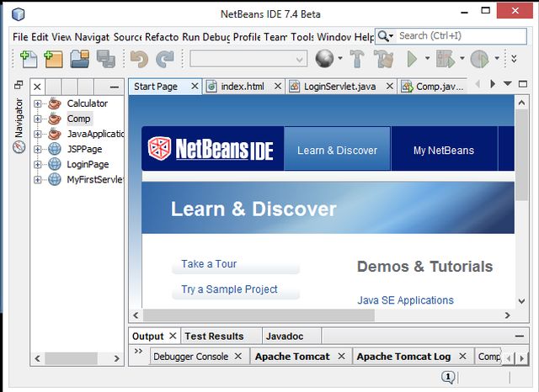
Task: Click the Start Page horizontal scrollbar
Action: click(259, 315)
